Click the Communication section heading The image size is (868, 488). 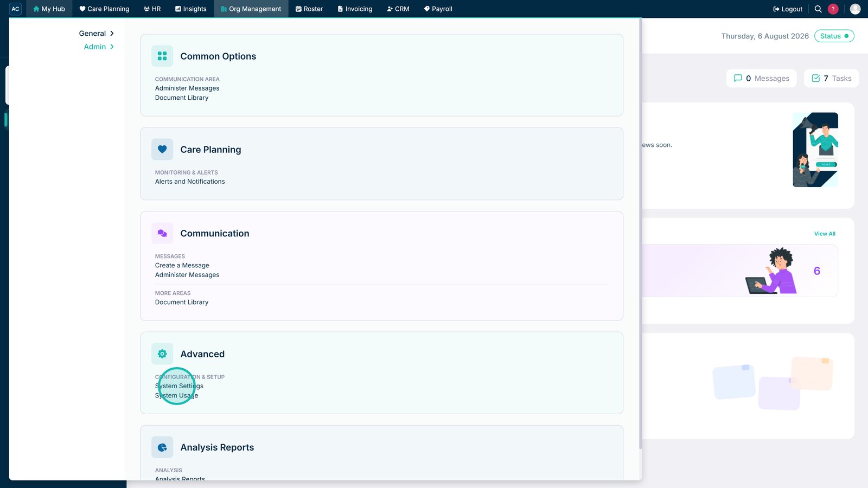(215, 233)
